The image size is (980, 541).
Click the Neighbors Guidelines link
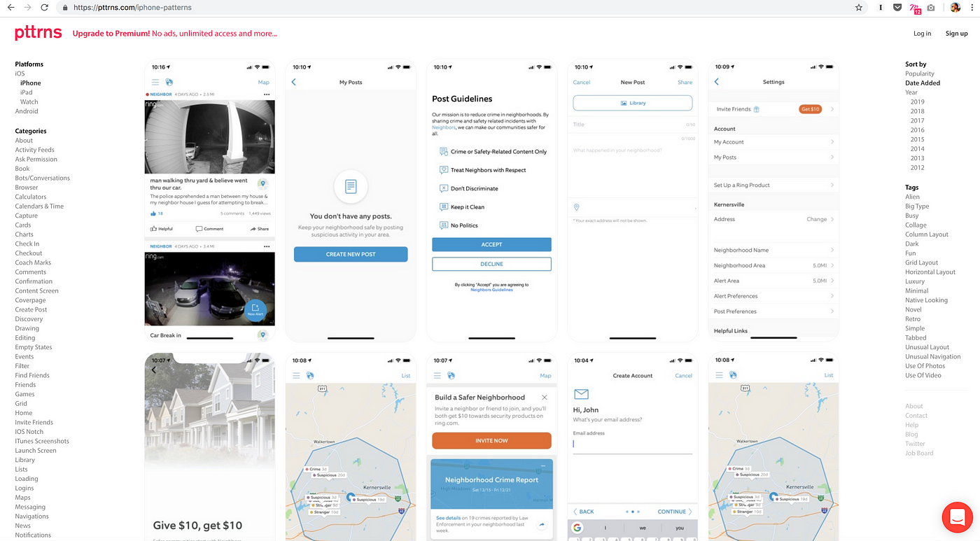point(491,290)
